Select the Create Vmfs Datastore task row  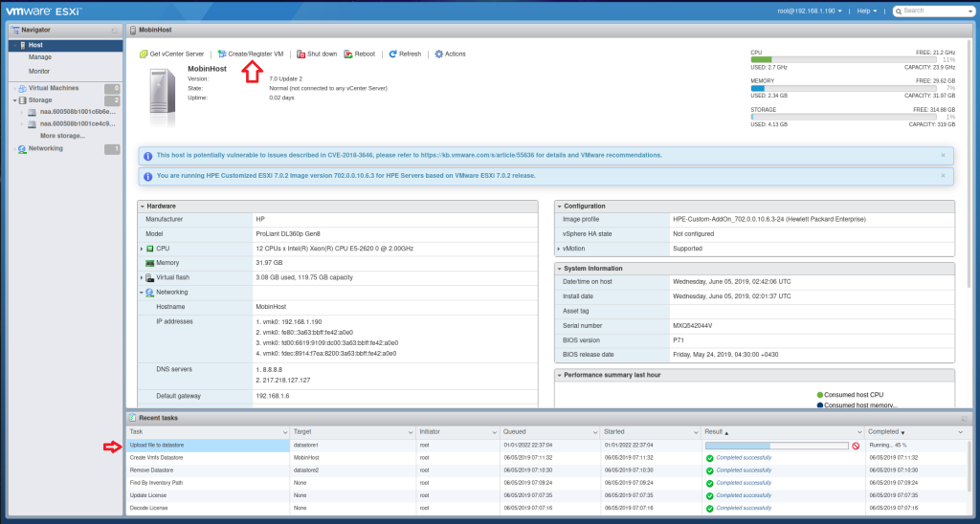click(546, 458)
